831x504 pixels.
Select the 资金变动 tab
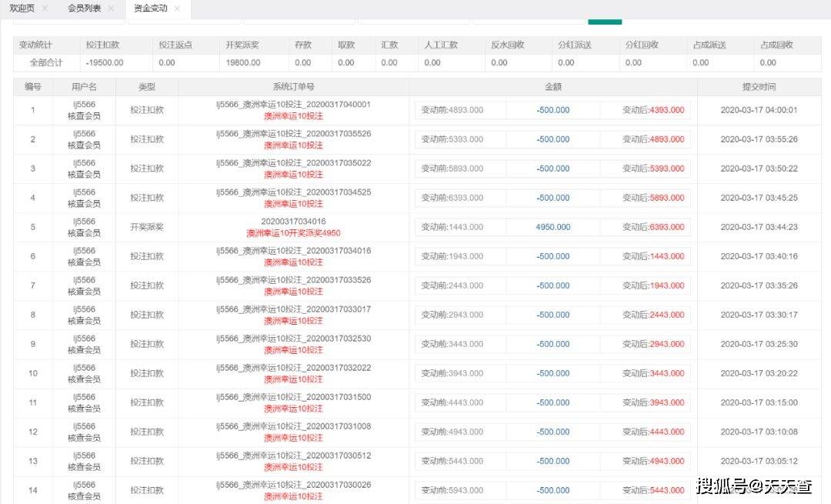(x=151, y=8)
